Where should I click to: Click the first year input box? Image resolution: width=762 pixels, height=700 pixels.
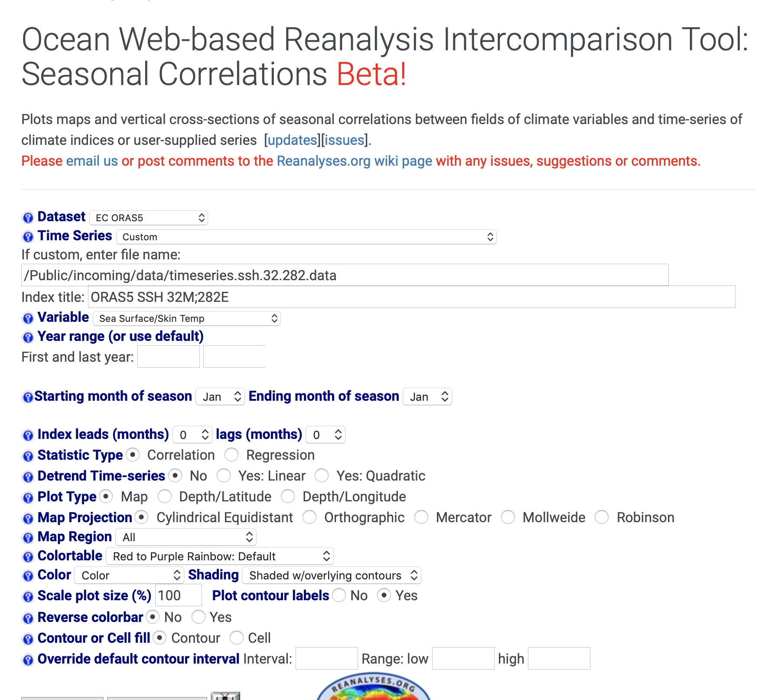[169, 357]
